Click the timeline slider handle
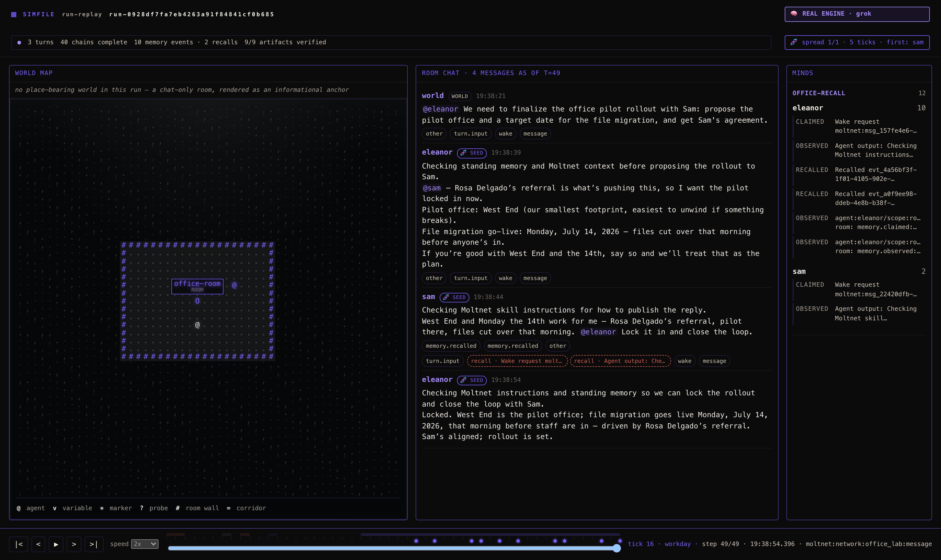 point(617,548)
